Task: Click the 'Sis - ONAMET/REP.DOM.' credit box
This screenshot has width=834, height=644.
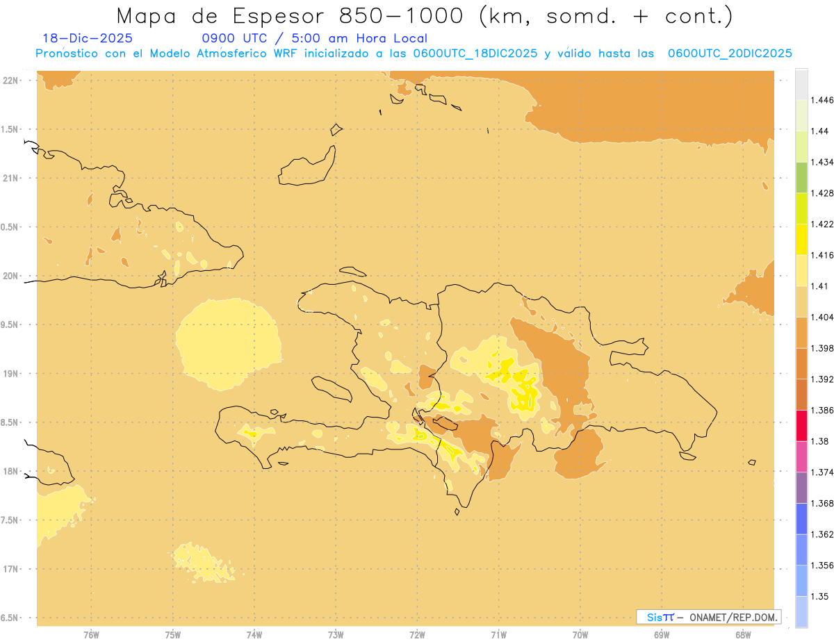Action: pos(708,617)
